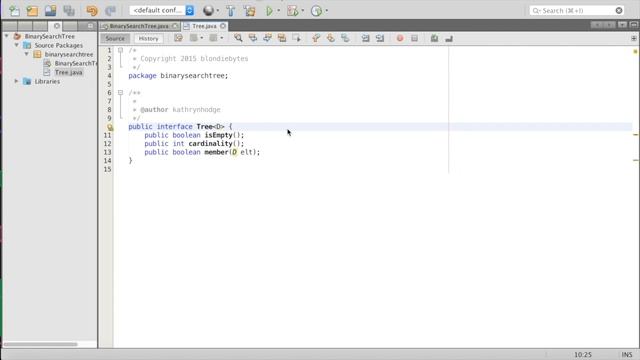Click 'member' method name in code
The width and height of the screenshot is (640, 360).
(216, 152)
